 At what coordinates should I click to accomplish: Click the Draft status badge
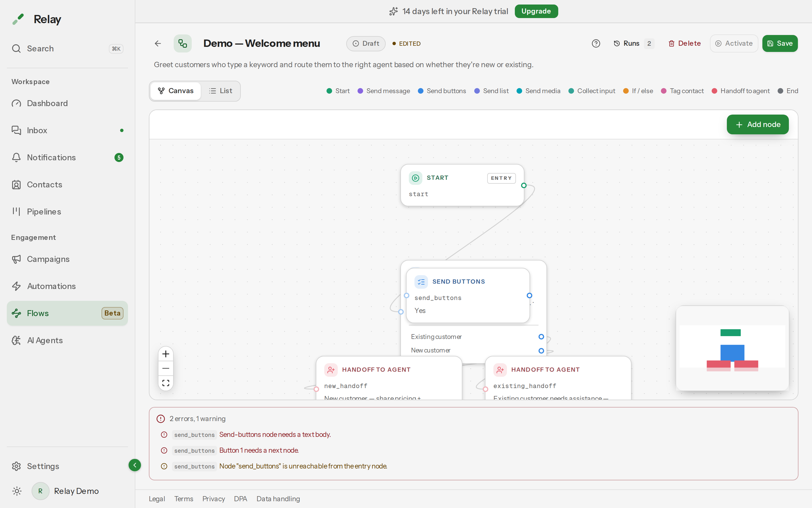pos(366,43)
